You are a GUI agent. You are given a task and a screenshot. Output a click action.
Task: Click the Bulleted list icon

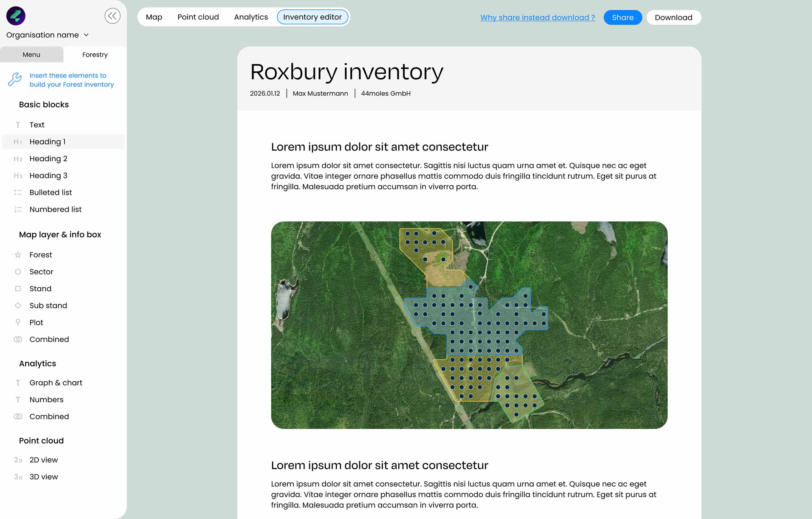(x=18, y=193)
